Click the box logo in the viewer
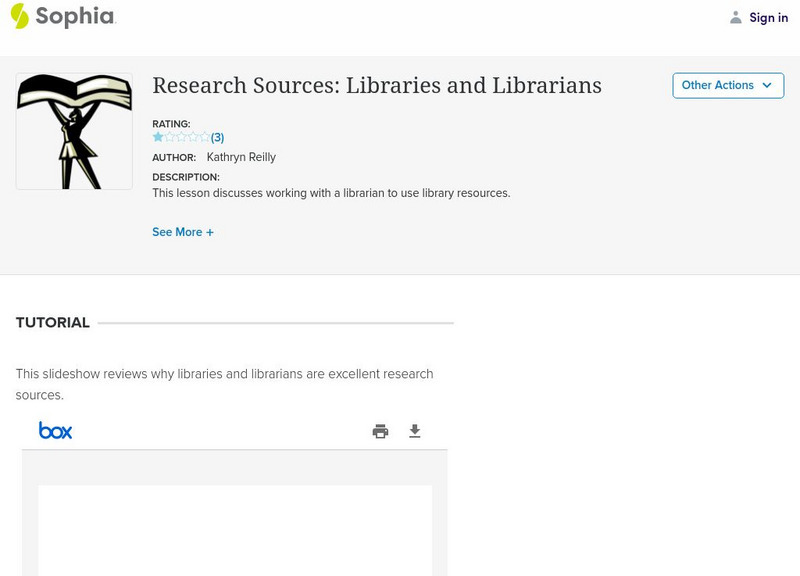The image size is (800, 576). (55, 430)
